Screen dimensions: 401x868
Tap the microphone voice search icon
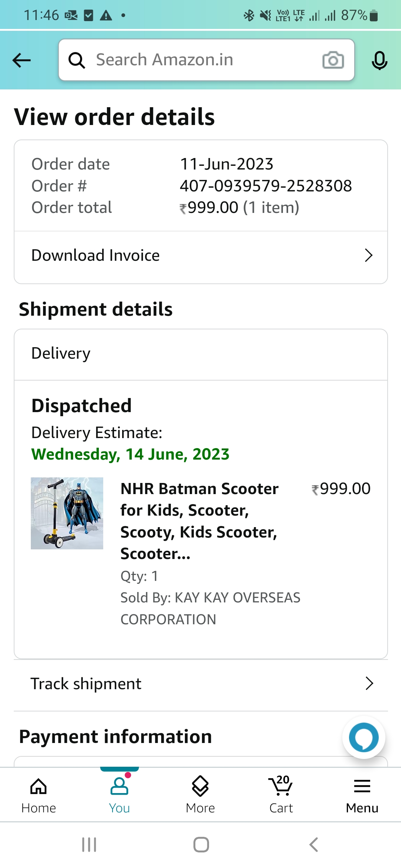pyautogui.click(x=379, y=60)
